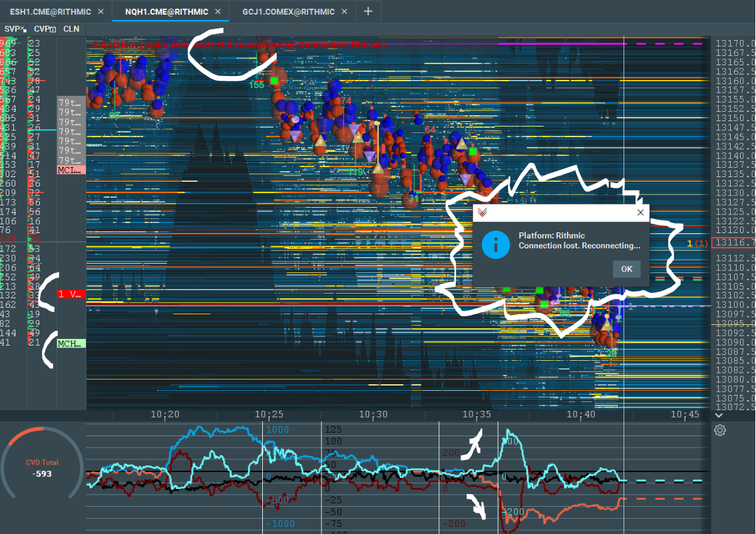This screenshot has width=756, height=534.
Task: Select the NQH1.CME@RITHMIC tab
Action: 166,11
